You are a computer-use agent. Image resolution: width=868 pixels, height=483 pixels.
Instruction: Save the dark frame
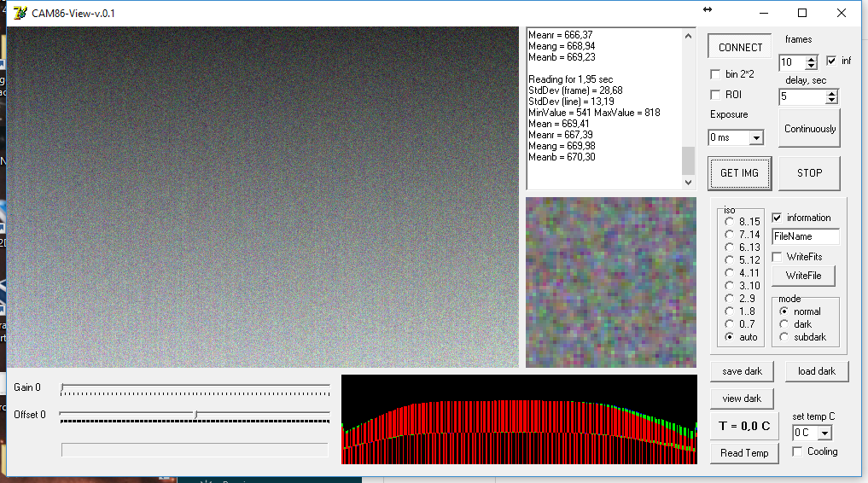click(742, 371)
